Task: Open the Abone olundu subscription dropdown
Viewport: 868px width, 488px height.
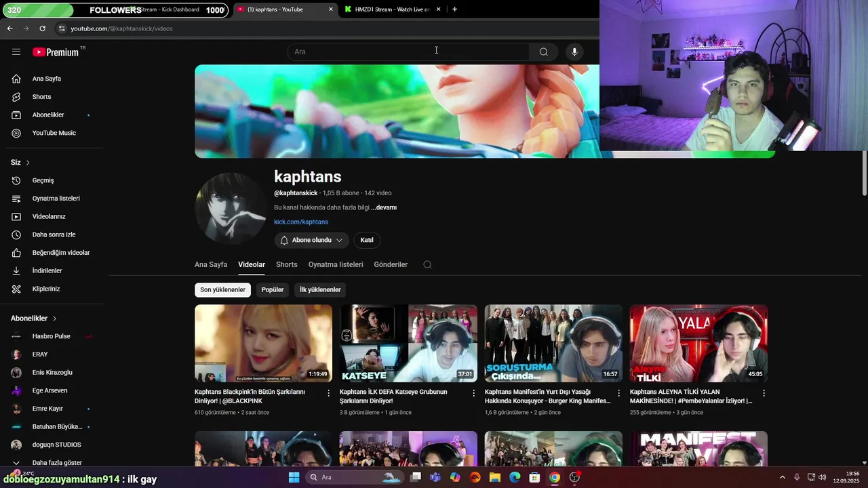Action: [x=311, y=240]
